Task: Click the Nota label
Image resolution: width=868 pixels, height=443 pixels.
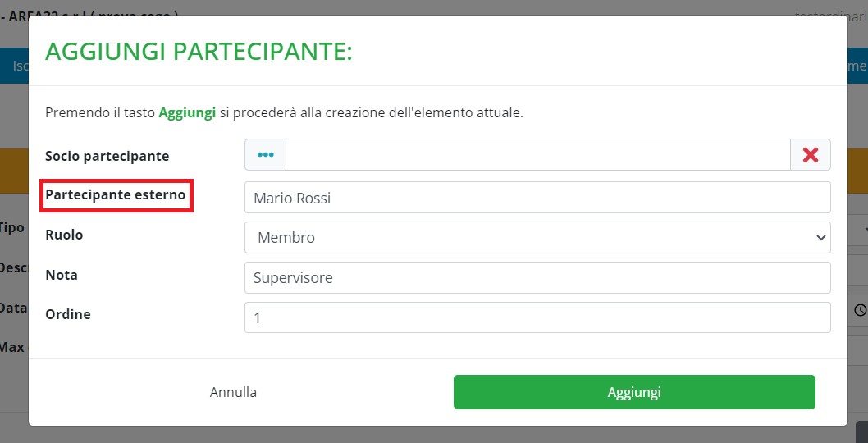Action: (62, 275)
